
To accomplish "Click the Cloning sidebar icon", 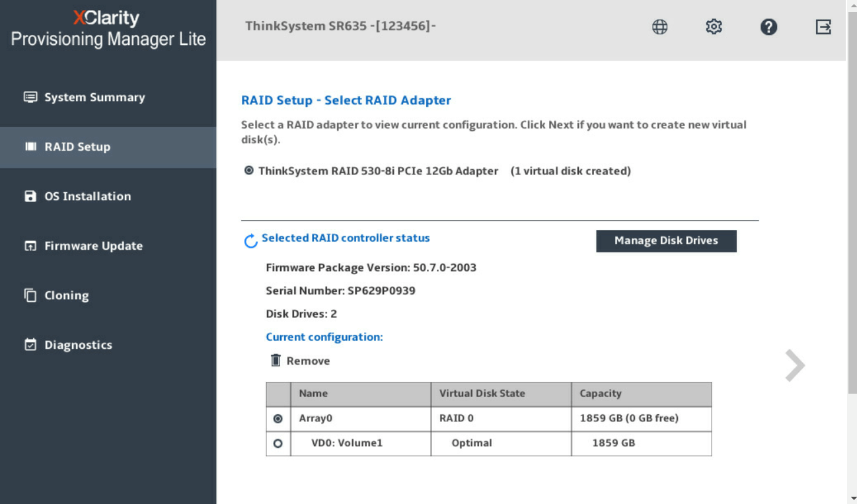I will tap(30, 295).
